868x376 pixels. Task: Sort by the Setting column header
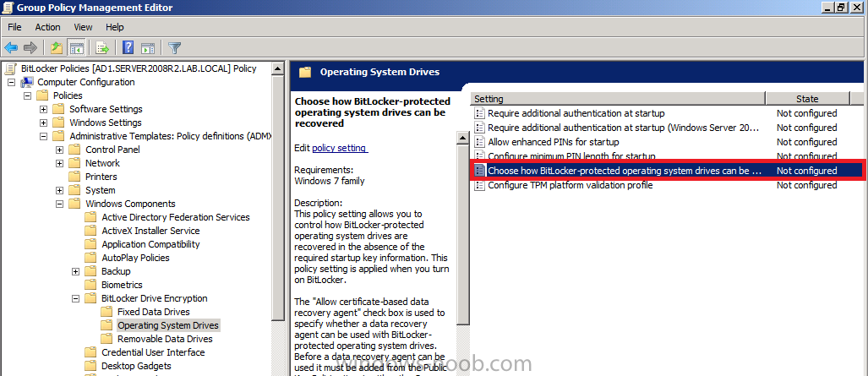pos(618,99)
